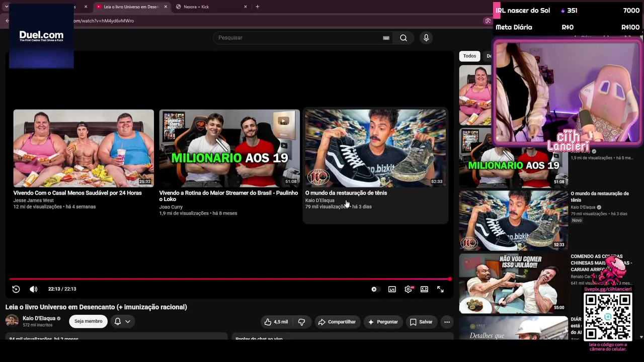Open title 'Vivendo Com o Casal Menos Saudável'
644x362 pixels.
[77, 193]
